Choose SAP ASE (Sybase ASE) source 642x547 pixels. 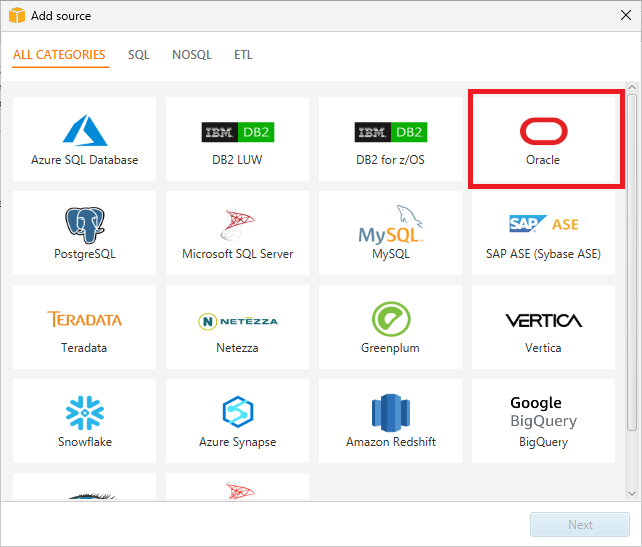tap(544, 232)
